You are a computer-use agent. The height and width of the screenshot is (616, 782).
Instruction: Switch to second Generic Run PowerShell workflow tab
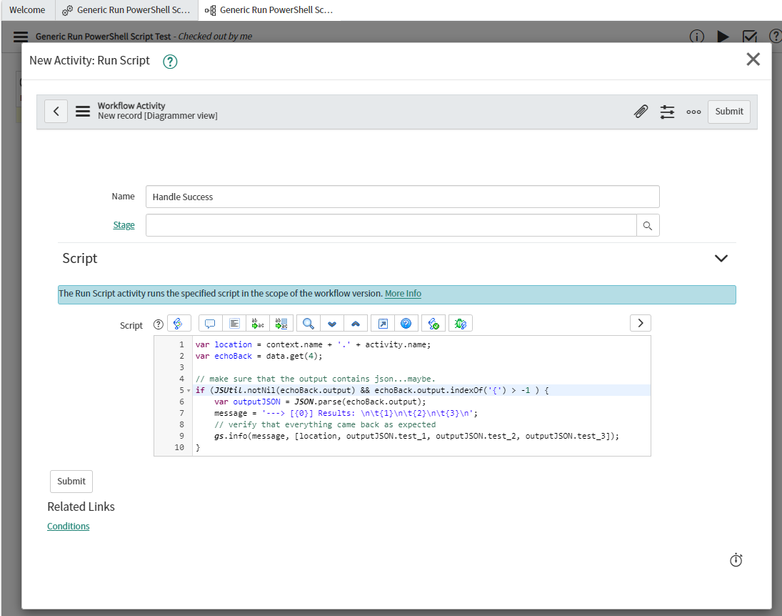tap(269, 10)
